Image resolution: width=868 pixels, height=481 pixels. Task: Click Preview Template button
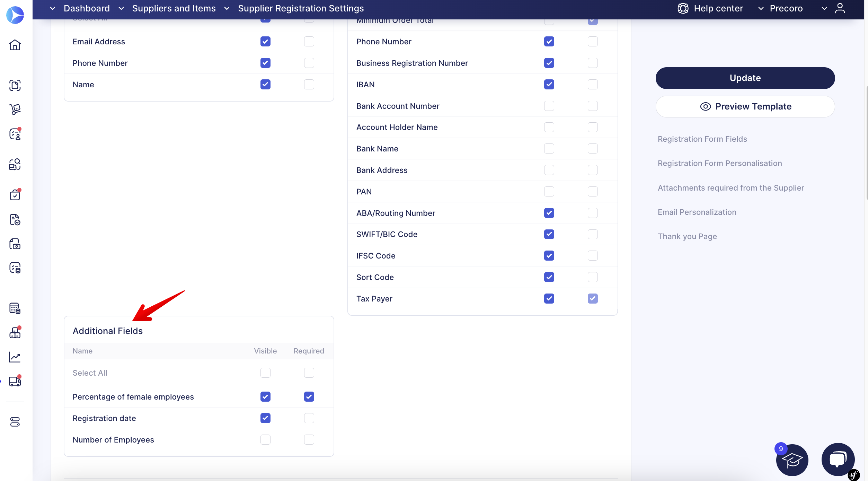[x=745, y=106]
